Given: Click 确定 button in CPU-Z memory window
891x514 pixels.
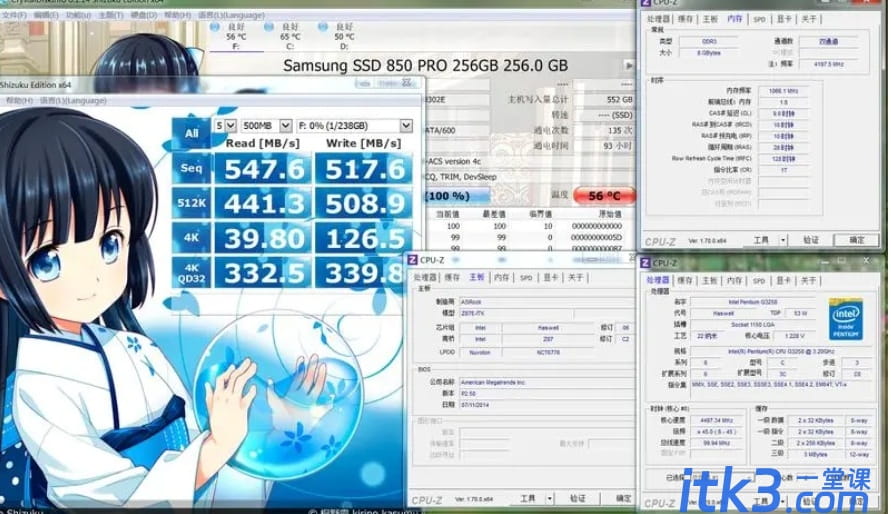Looking at the screenshot, I should click(857, 240).
